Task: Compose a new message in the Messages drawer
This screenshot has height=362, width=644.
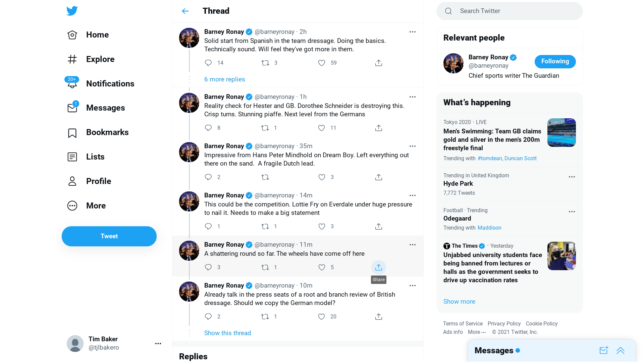Action: [x=603, y=350]
